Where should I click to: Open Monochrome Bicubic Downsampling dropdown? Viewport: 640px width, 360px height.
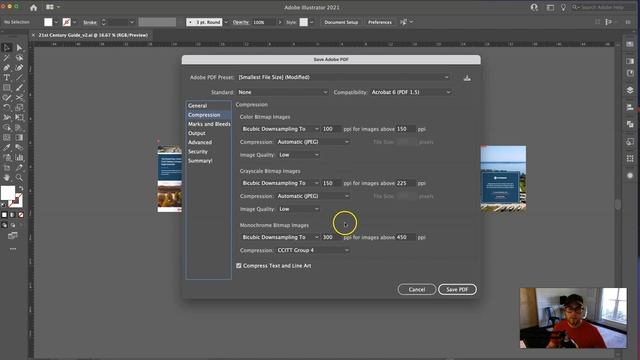tap(280, 237)
